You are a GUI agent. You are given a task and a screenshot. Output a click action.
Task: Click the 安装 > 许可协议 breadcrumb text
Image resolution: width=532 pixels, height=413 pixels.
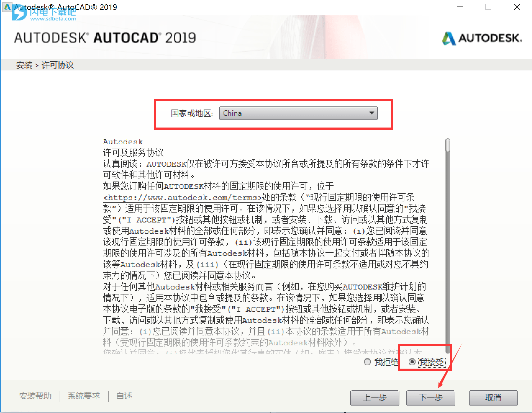point(45,65)
